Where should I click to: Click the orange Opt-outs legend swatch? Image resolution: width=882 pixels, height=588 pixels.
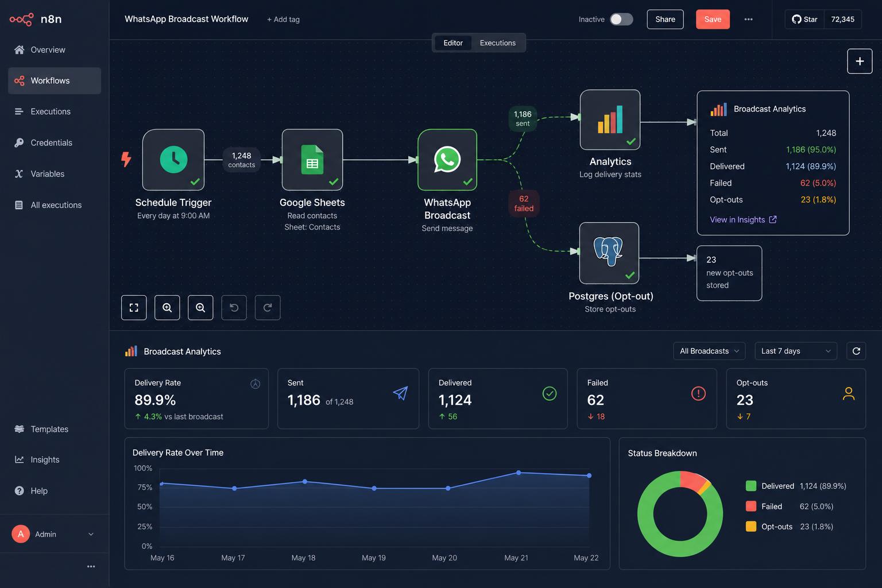point(751,526)
